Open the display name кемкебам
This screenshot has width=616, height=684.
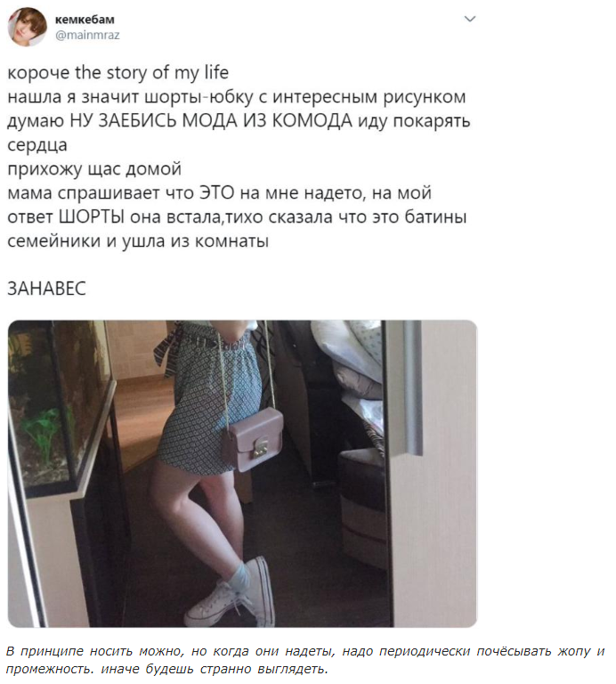click(85, 20)
